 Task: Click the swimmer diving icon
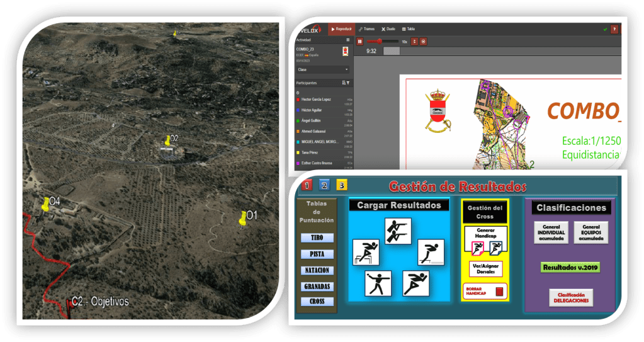(431, 252)
